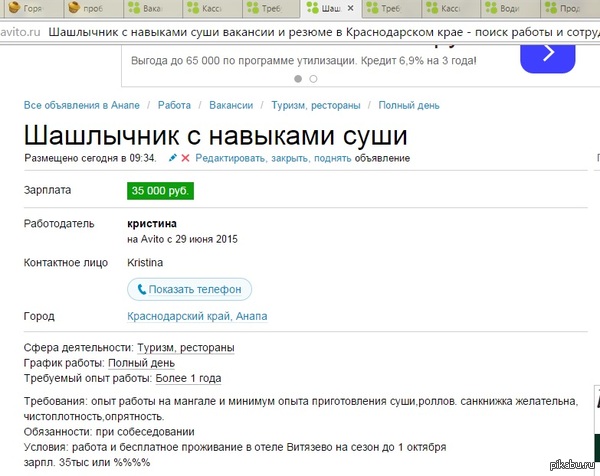Select the first carousel dot in the ad
The image size is (600, 476).
point(298,79)
